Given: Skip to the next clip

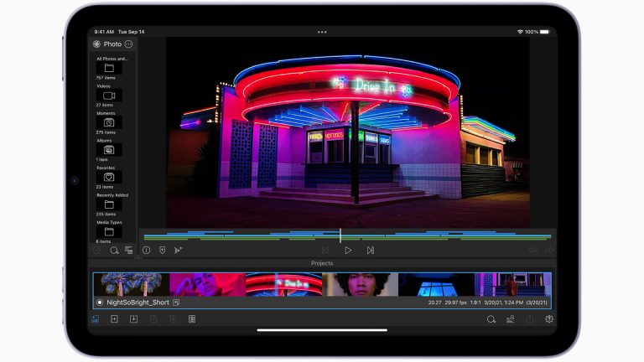Looking at the screenshot, I should click(370, 250).
